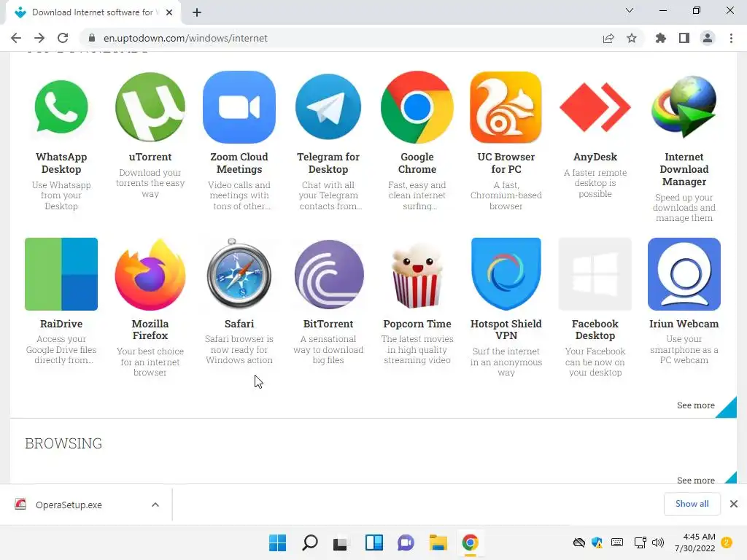Open the Chrome profile avatar

708,38
